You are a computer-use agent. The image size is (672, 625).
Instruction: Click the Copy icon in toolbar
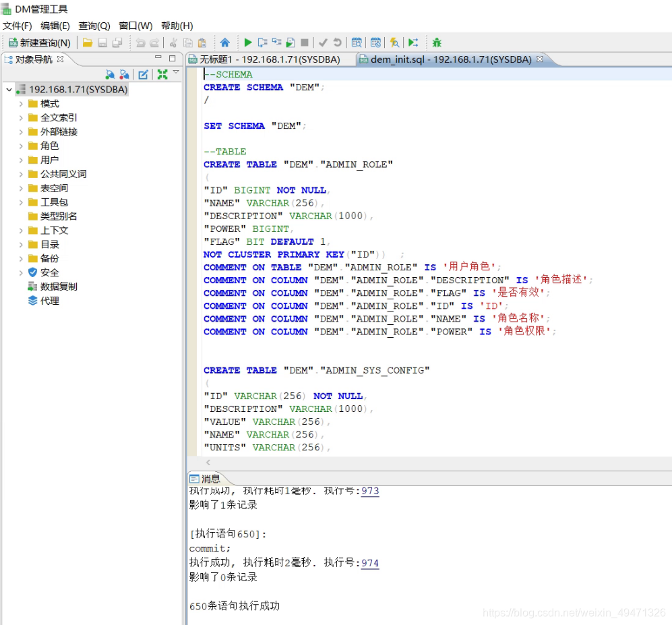click(188, 42)
